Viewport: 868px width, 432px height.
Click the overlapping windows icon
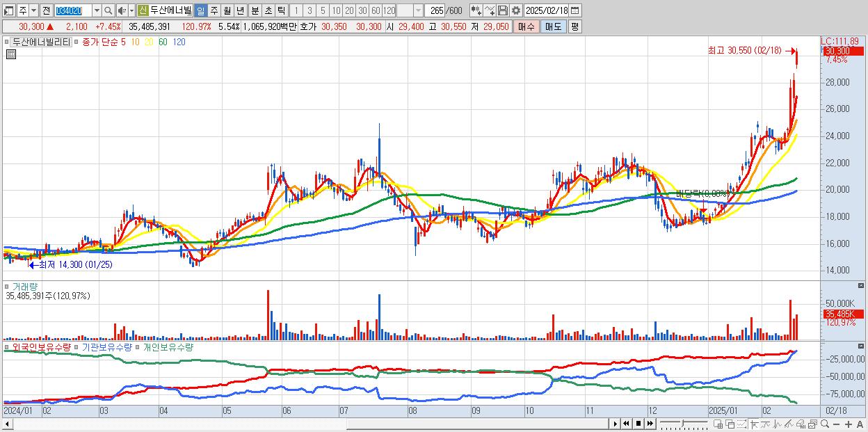point(730,424)
